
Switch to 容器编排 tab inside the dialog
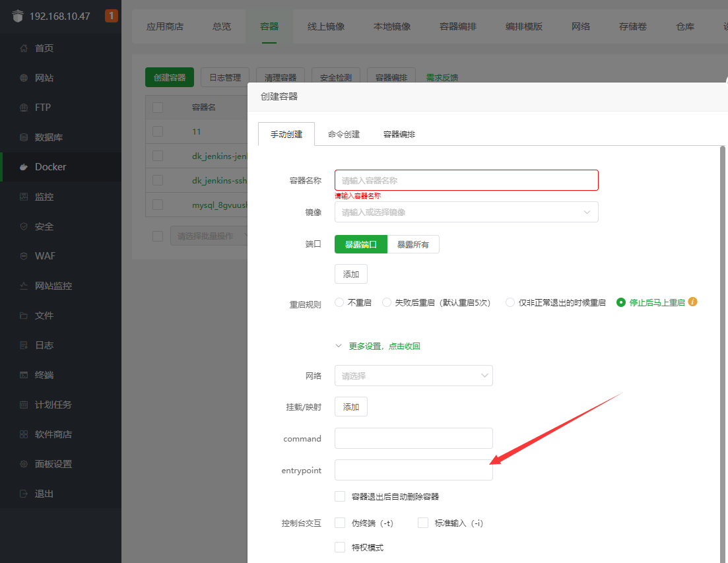[x=399, y=135]
